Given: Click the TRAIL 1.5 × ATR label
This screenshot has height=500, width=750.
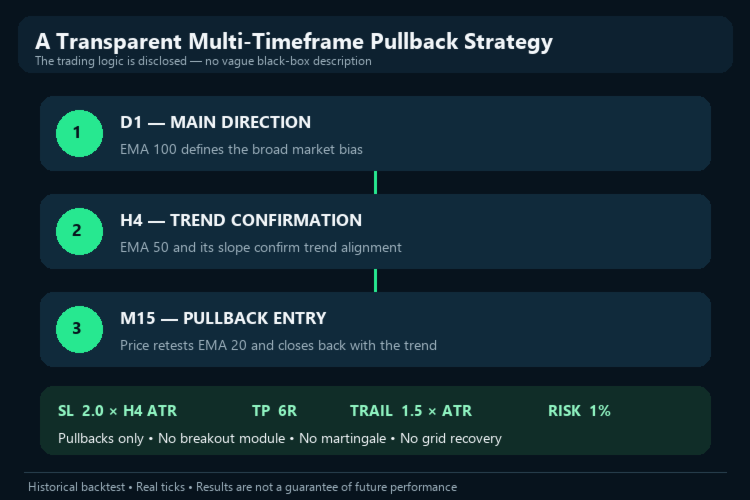Looking at the screenshot, I should click(411, 411).
